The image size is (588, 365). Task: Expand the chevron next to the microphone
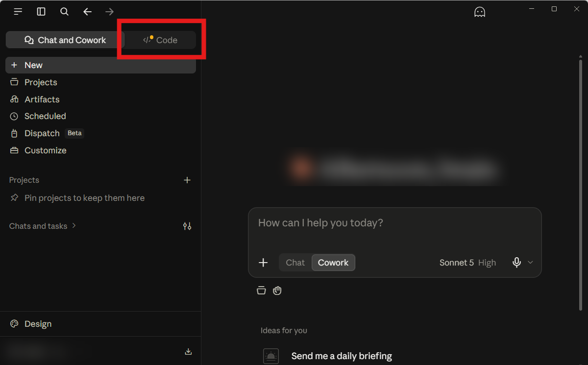tap(530, 263)
